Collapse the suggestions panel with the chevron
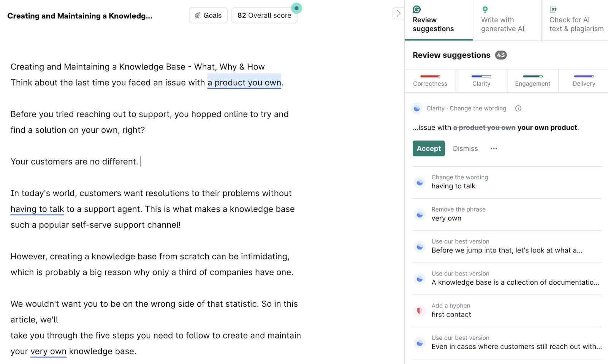This screenshot has height=364, width=608. coord(398,13)
